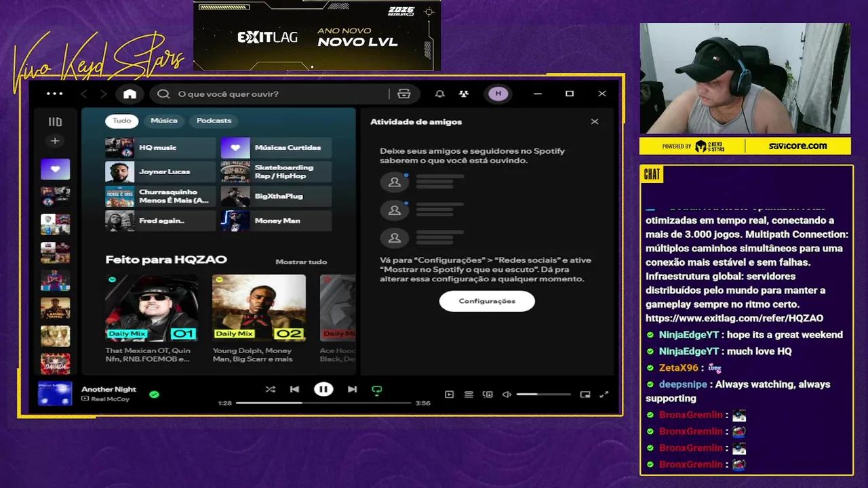The height and width of the screenshot is (488, 868).
Task: Skip to the next track
Action: [352, 389]
